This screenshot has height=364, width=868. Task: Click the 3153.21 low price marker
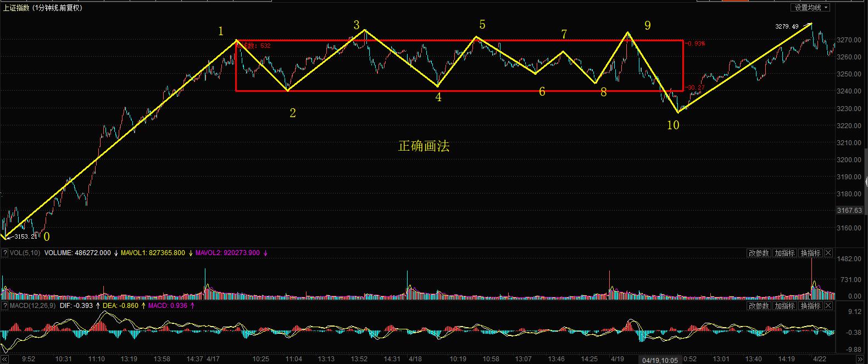[26, 236]
